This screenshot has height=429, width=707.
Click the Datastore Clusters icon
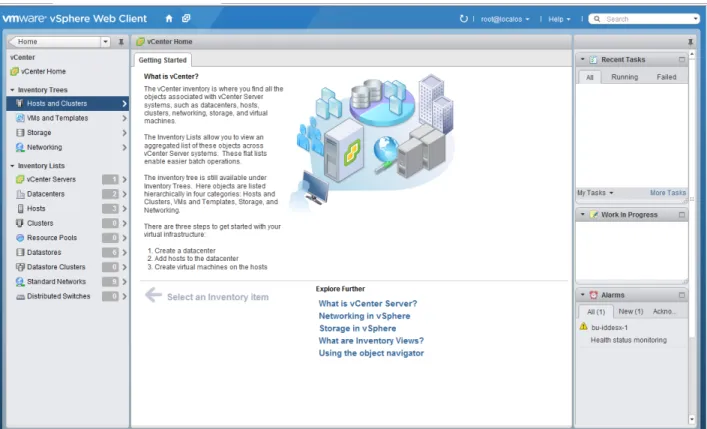pyautogui.click(x=20, y=267)
